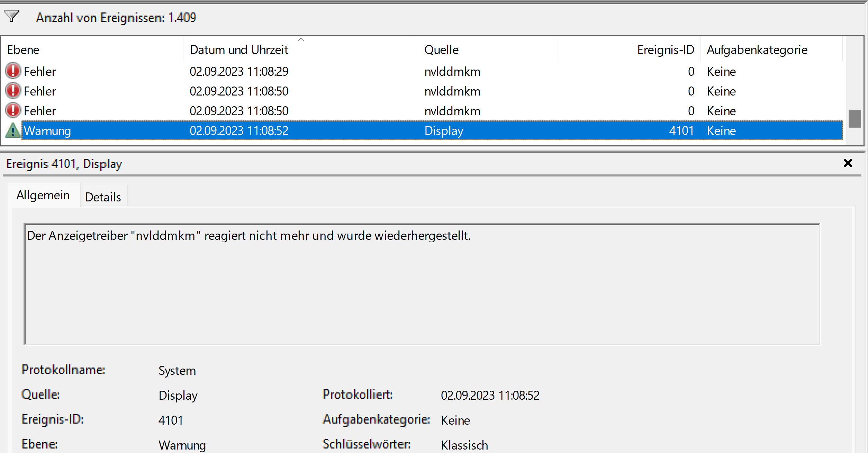This screenshot has width=868, height=453.
Task: Click inside the event description text box
Action: click(x=422, y=284)
